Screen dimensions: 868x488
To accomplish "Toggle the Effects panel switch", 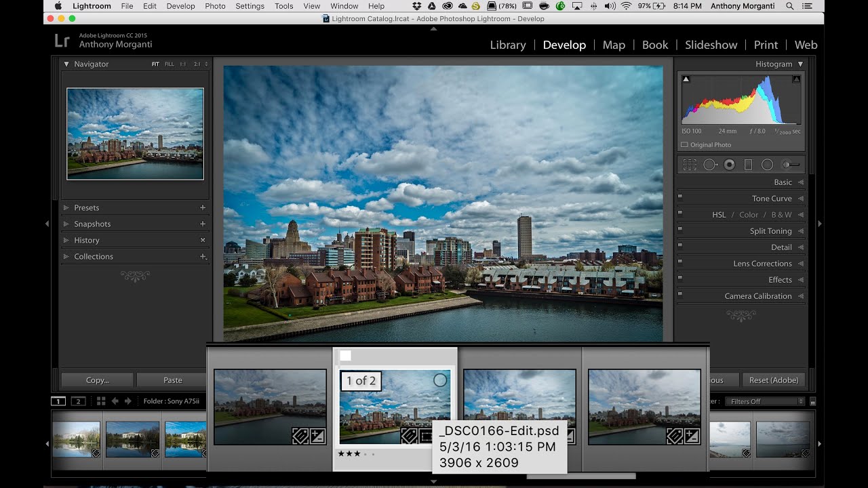I will pos(680,279).
